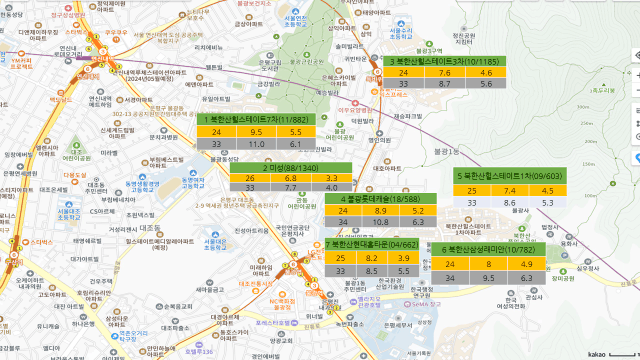
Task: Click the 7 북한산현대홈타운 green header
Action: tap(372, 244)
